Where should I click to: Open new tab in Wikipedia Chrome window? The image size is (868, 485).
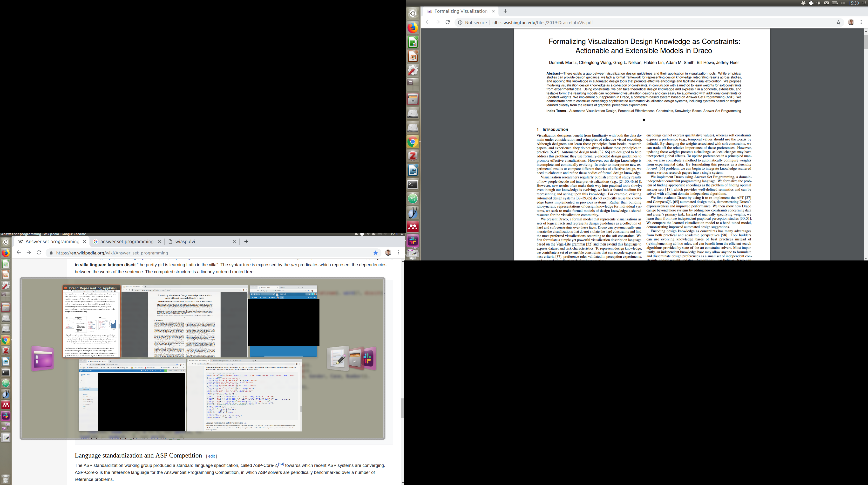pos(246,241)
